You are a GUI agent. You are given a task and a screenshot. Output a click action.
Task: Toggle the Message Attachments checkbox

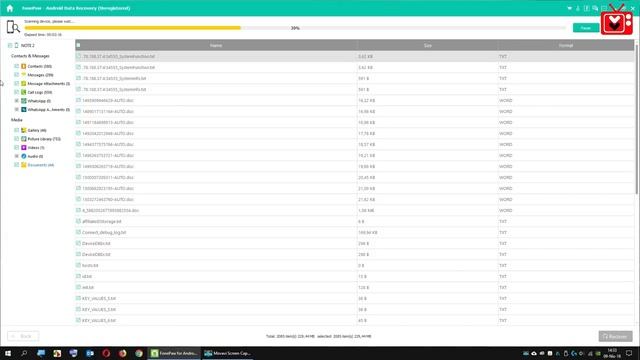[16, 83]
